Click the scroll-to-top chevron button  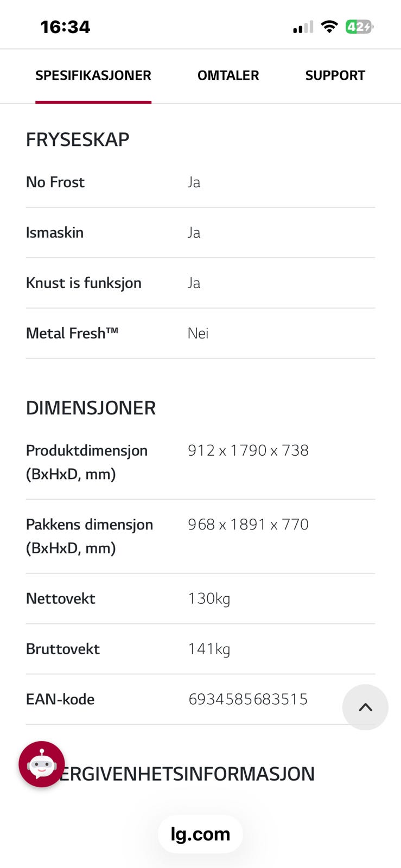tap(365, 707)
